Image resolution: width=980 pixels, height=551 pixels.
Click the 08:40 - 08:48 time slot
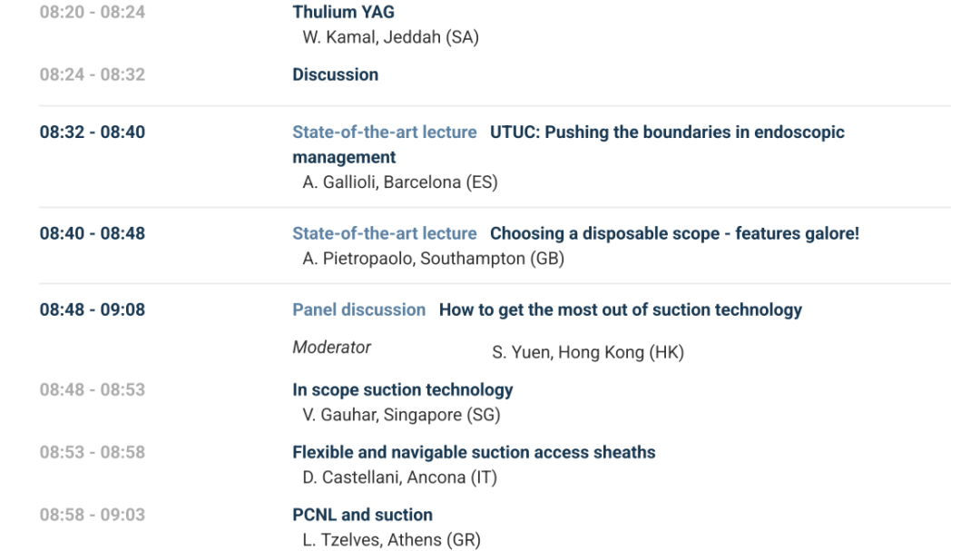[x=92, y=233]
